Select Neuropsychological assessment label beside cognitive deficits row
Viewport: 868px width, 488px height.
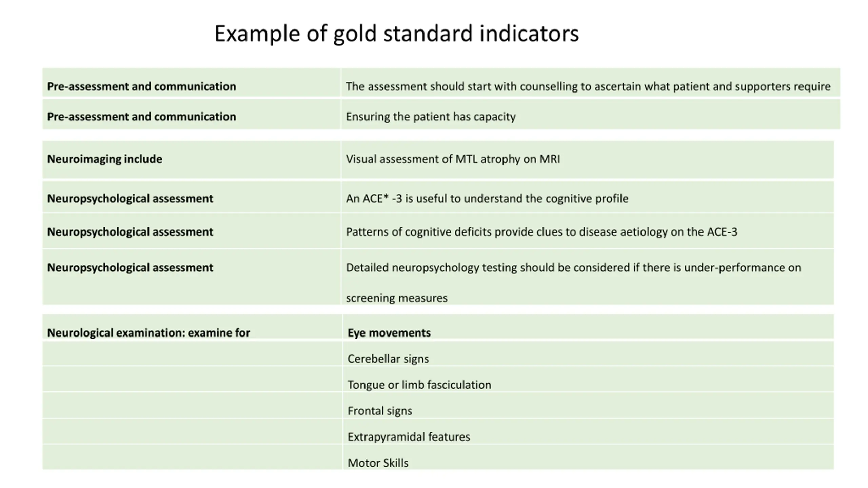130,232
